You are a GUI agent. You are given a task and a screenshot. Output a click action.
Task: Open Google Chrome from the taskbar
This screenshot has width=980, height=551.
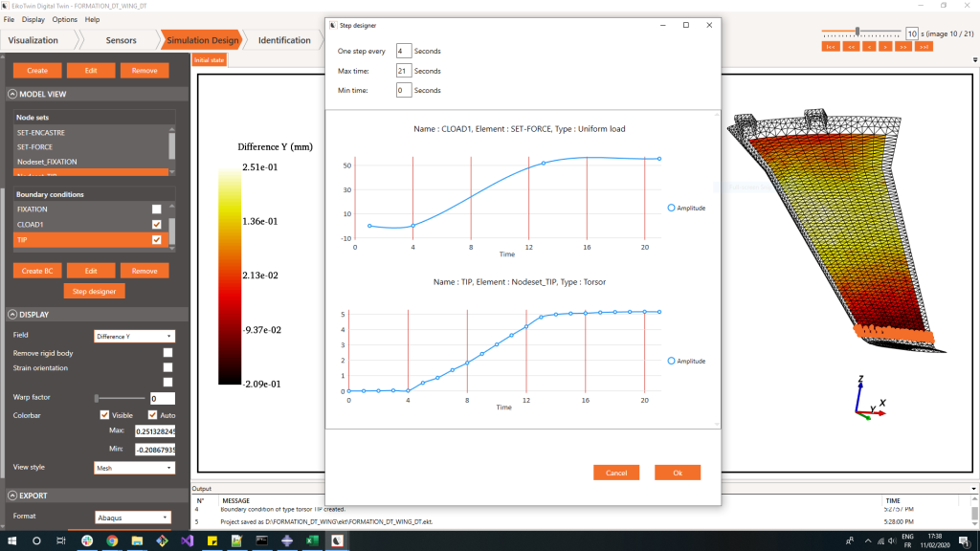click(112, 541)
